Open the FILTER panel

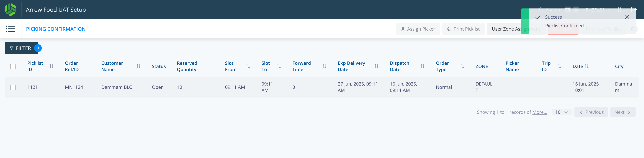point(21,48)
